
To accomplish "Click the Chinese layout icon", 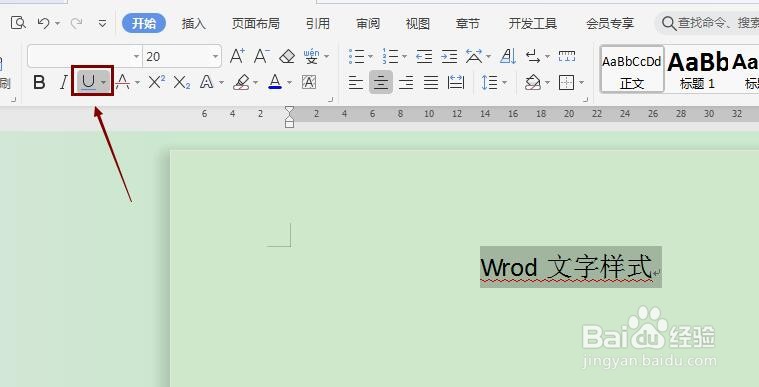I will coord(474,56).
